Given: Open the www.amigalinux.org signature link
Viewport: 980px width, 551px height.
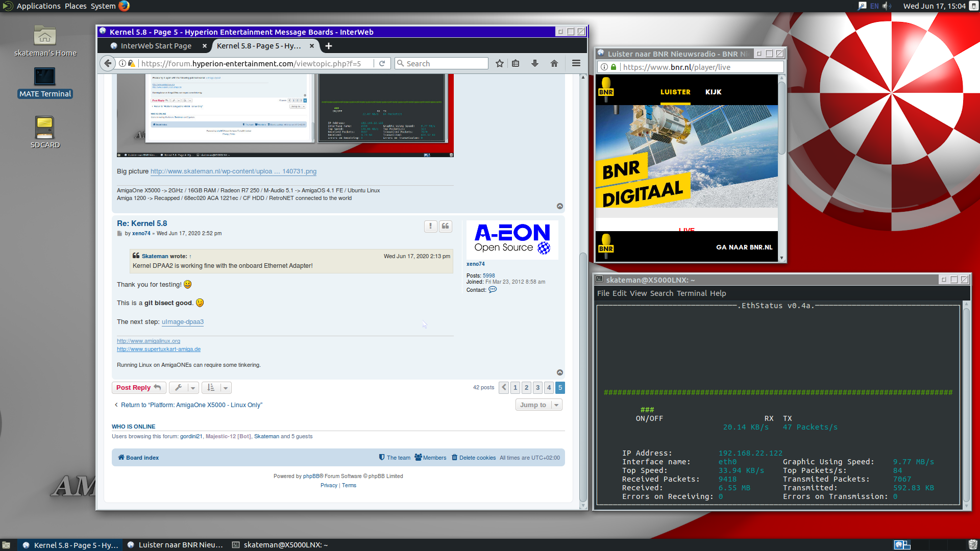Looking at the screenshot, I should (149, 341).
